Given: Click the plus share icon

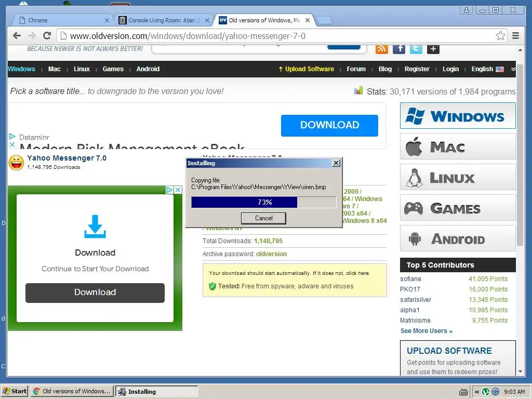Looking at the screenshot, I should click(x=433, y=49).
